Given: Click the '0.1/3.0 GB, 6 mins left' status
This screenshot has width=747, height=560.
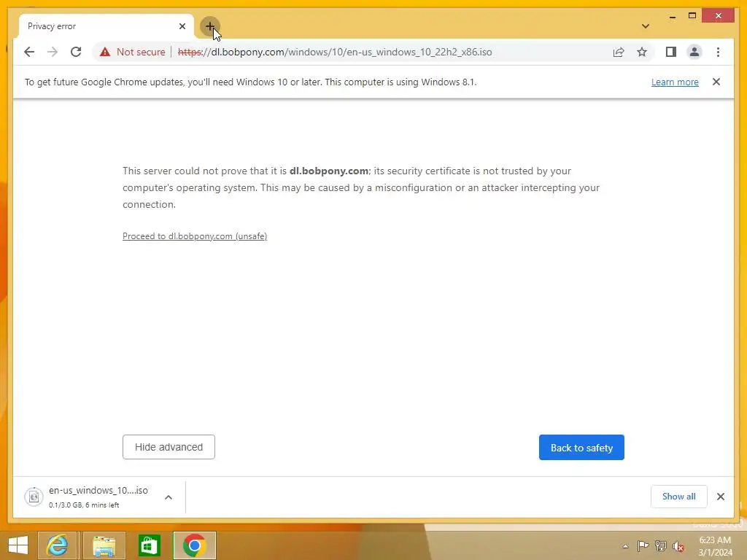Looking at the screenshot, I should coord(84,505).
